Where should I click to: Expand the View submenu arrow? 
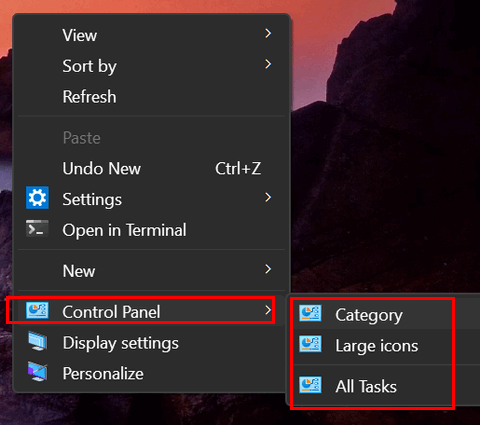coord(268,33)
